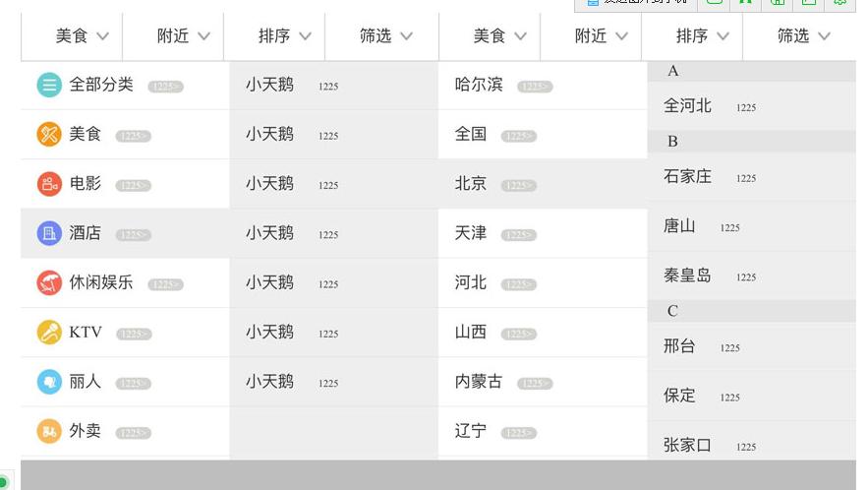Tap the orange 外卖 scooter icon
The width and height of the screenshot is (868, 490).
pos(49,431)
